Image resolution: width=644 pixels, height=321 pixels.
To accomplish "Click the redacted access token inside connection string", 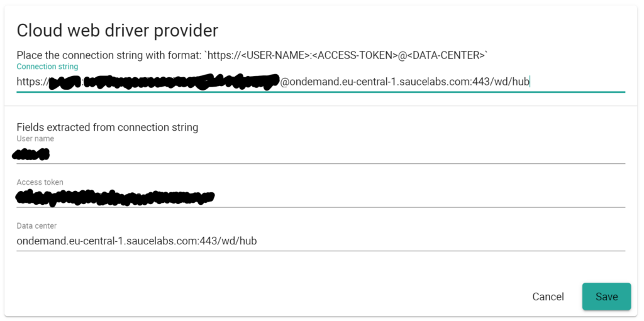I will point(182,82).
